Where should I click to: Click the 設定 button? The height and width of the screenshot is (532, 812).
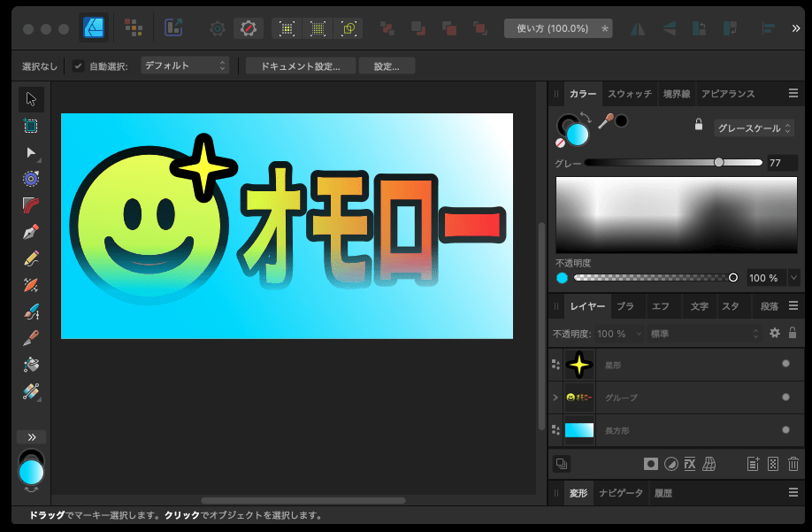[387, 65]
